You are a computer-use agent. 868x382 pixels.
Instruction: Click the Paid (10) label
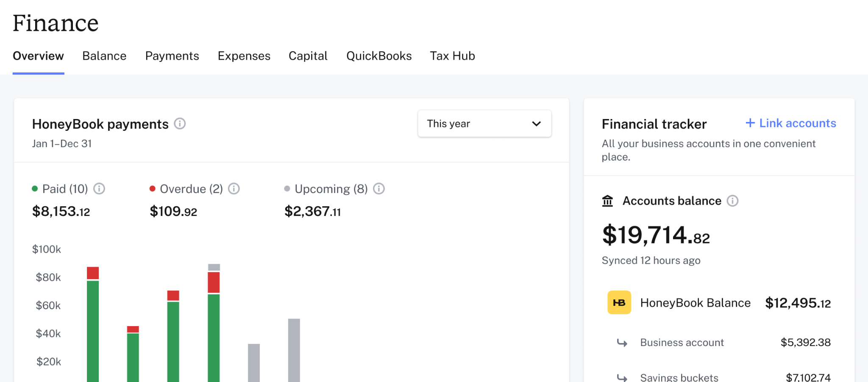(x=65, y=189)
